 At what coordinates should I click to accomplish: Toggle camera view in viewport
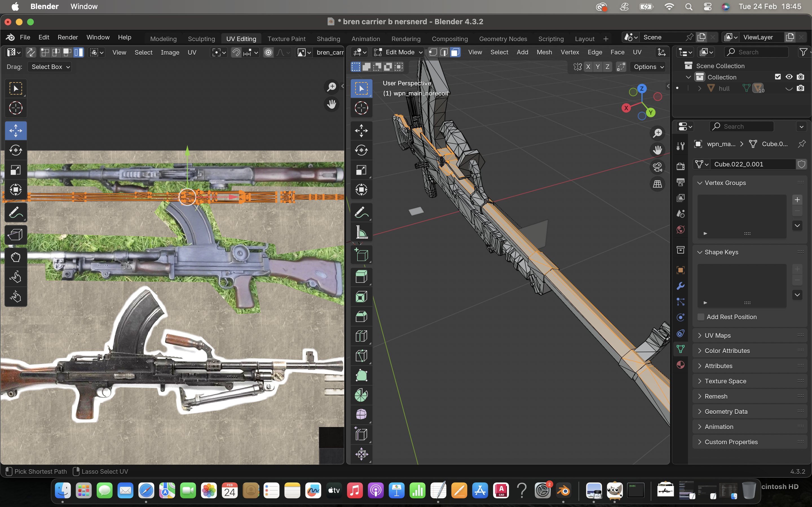657,167
